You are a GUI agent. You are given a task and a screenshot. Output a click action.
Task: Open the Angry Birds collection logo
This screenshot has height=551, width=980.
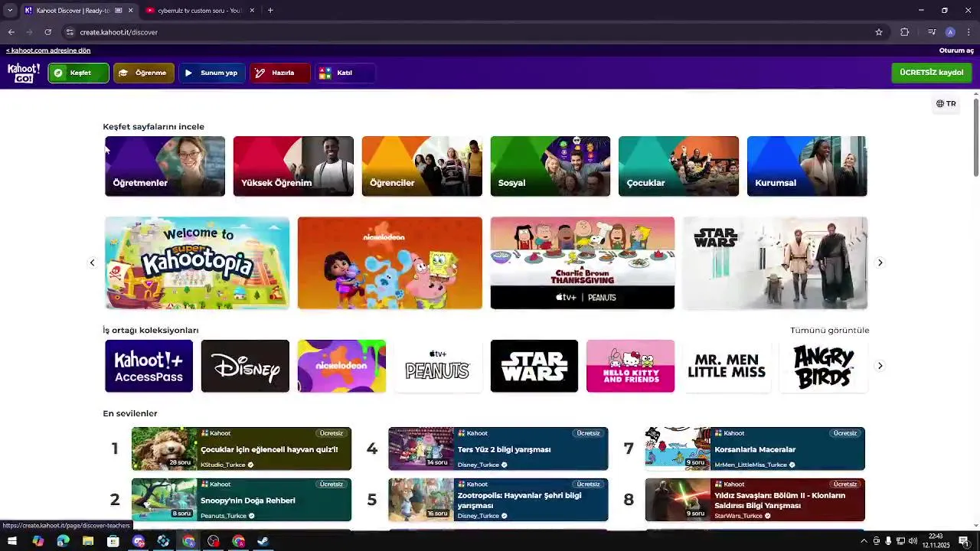(823, 366)
